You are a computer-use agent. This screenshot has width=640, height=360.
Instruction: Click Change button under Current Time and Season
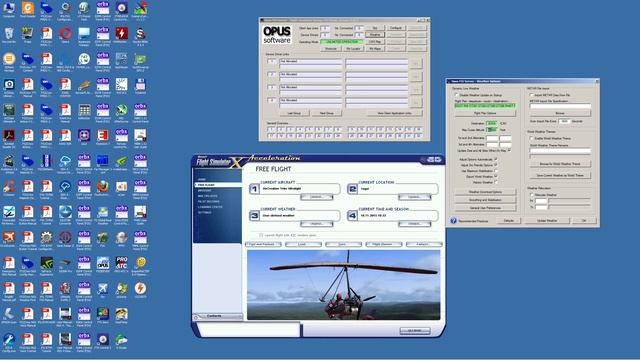pos(415,224)
